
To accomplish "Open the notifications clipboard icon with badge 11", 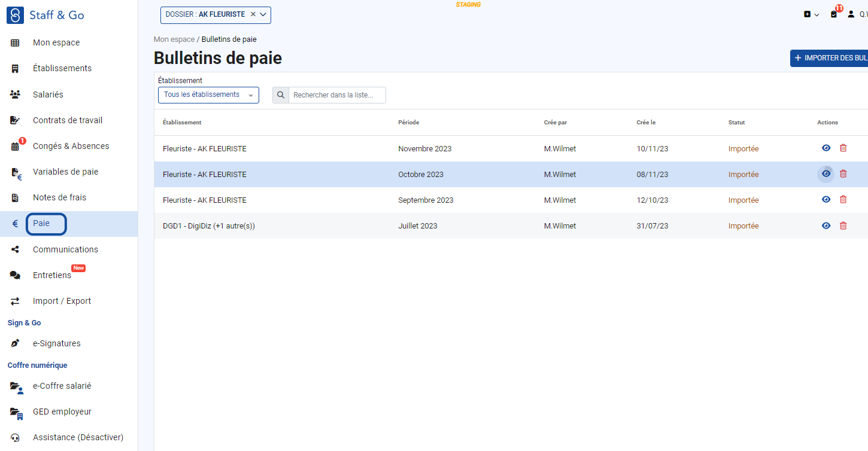I will coord(834,13).
